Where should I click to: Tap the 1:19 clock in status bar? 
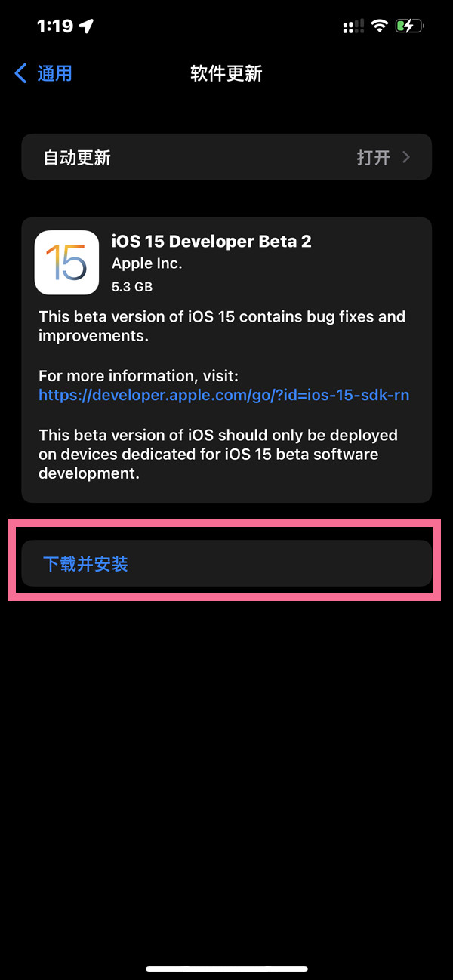coord(55,26)
